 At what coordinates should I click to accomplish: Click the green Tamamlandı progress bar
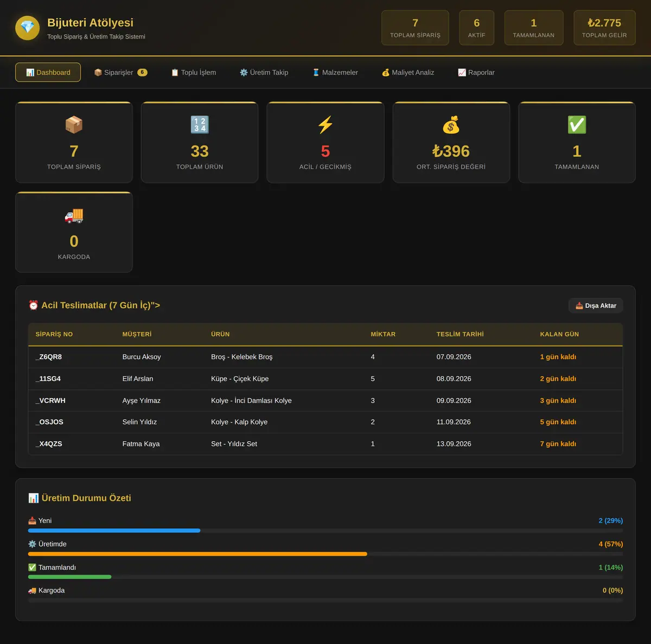pos(69,577)
